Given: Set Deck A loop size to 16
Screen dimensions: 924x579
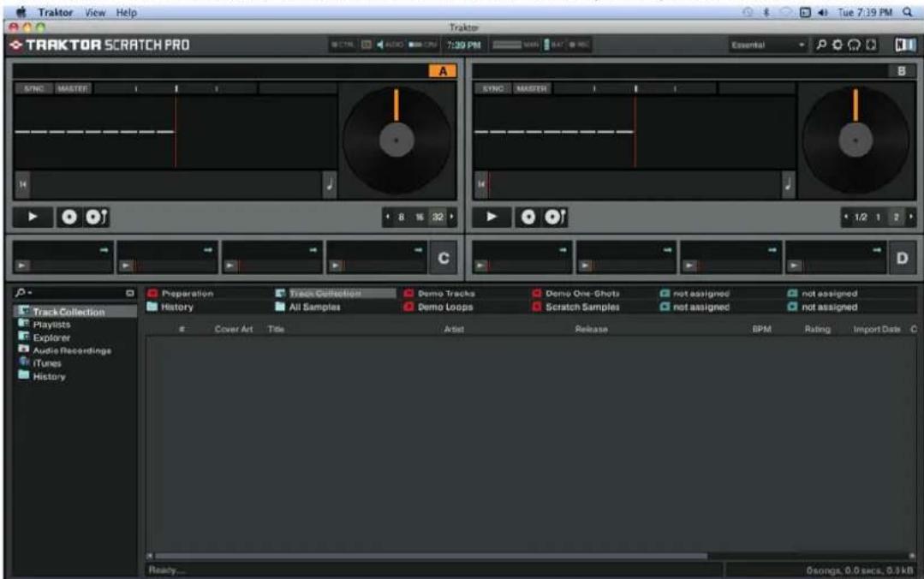Looking at the screenshot, I should pyautogui.click(x=420, y=217).
